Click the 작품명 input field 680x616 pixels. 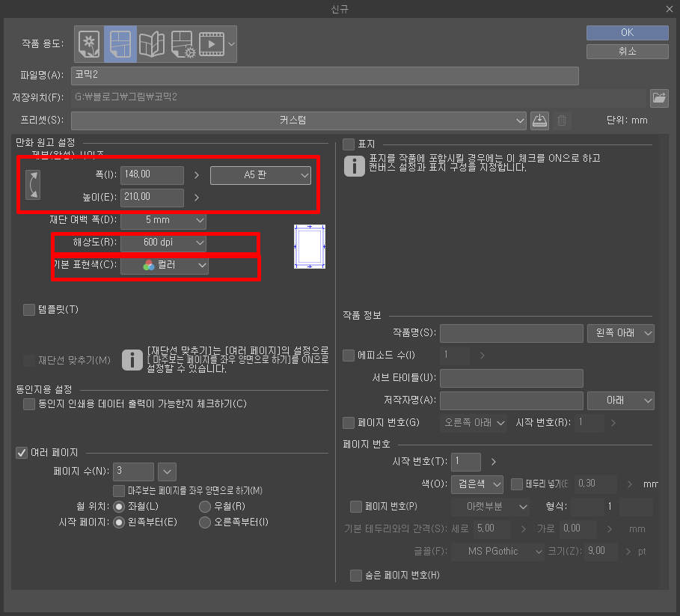pos(511,333)
